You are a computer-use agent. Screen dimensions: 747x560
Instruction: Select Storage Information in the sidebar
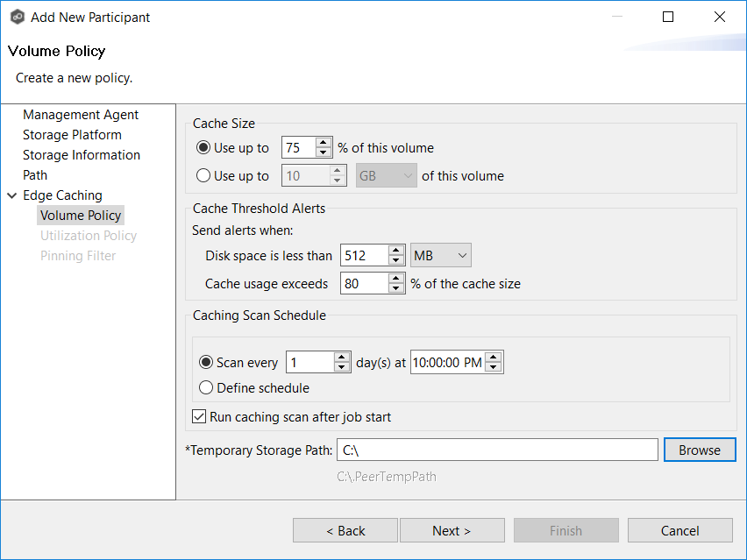[82, 155]
